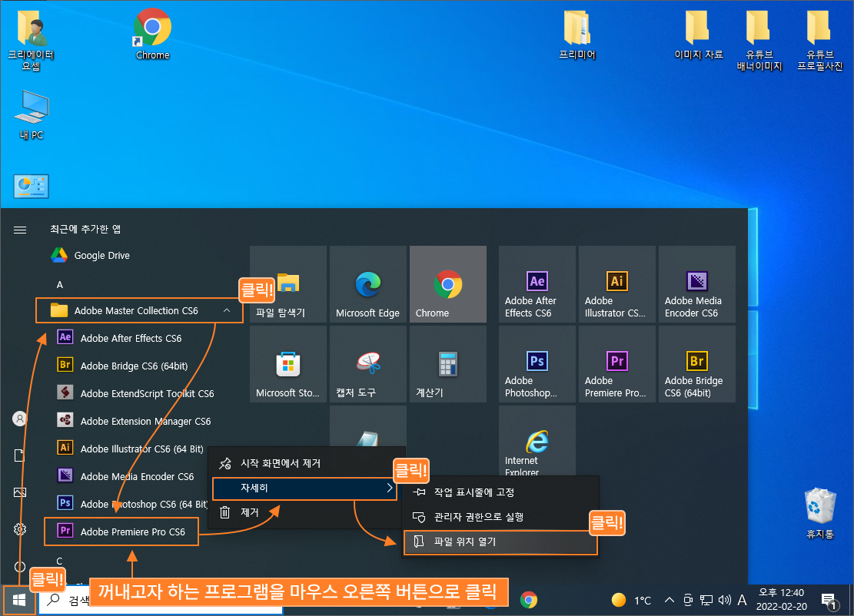Open the notification center icon
This screenshot has height=616, width=854.
click(829, 601)
